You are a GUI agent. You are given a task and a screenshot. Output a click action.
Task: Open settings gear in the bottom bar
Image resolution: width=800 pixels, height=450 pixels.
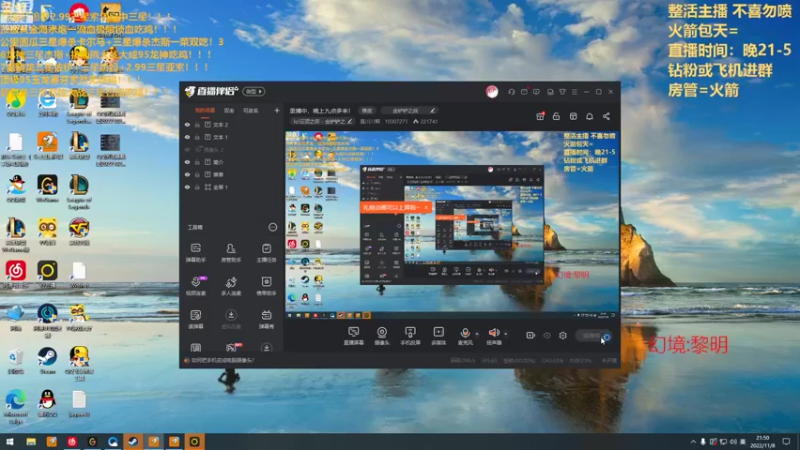tap(562, 335)
